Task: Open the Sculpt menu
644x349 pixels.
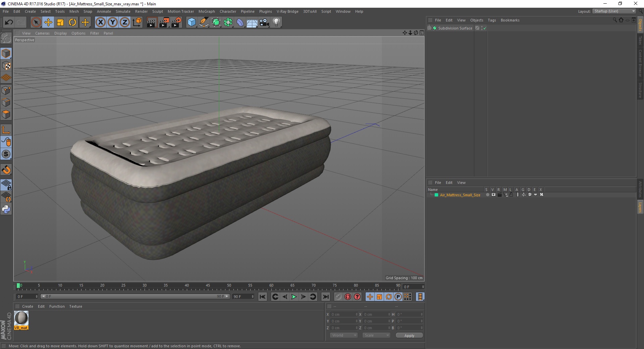Action: coord(157,11)
